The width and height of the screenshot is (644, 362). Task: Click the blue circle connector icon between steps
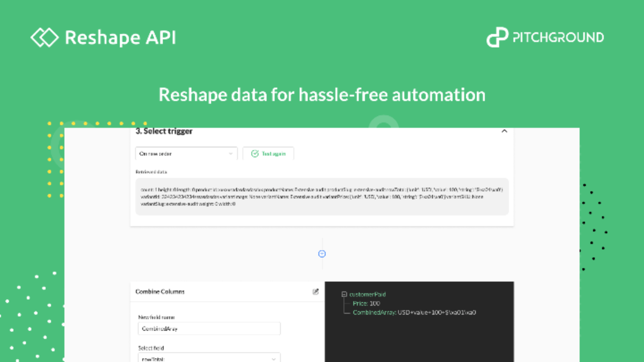322,254
